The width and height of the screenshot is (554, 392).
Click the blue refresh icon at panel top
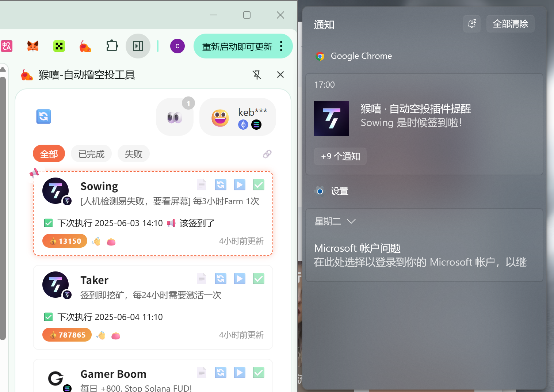point(43,117)
